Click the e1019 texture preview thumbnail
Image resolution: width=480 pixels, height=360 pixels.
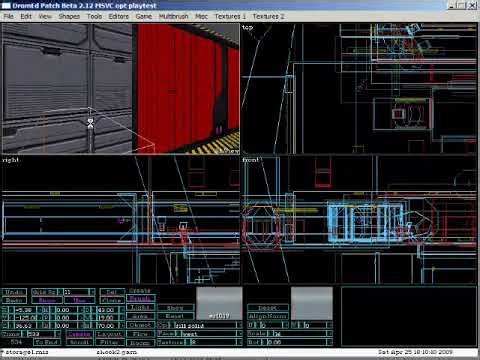point(219,303)
